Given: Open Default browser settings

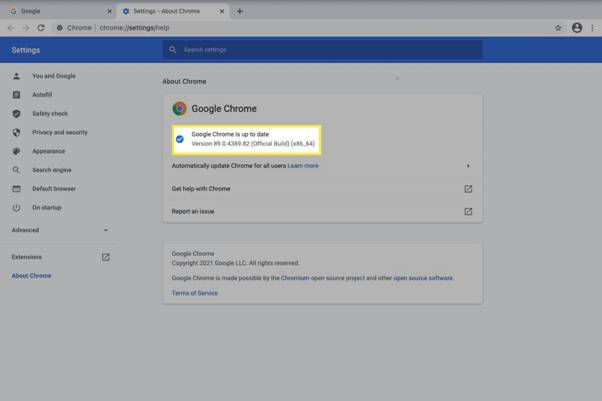Looking at the screenshot, I should click(x=54, y=189).
